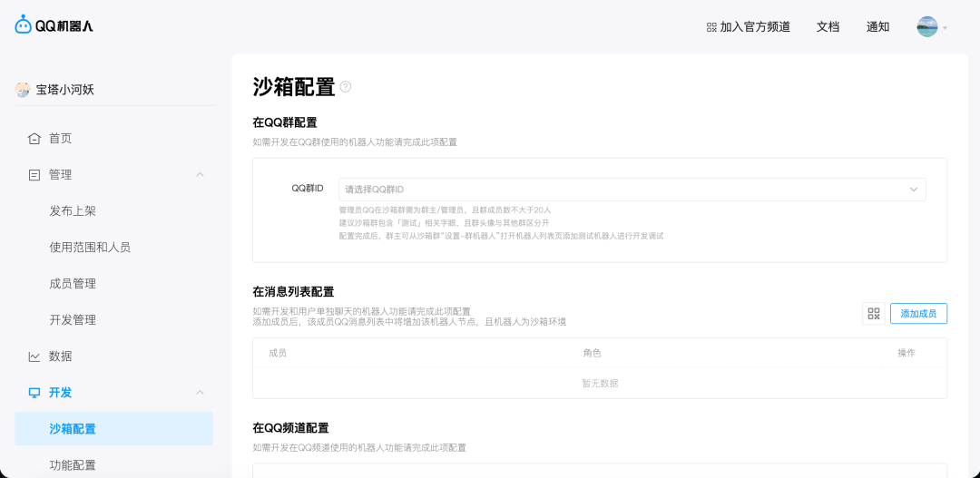The height and width of the screenshot is (478, 980).
Task: Click the QR code icon beside 加入官方频道
Action: pyautogui.click(x=711, y=27)
